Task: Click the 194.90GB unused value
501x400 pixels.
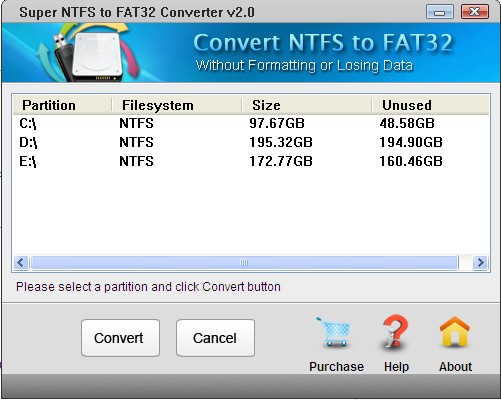Action: tap(411, 143)
